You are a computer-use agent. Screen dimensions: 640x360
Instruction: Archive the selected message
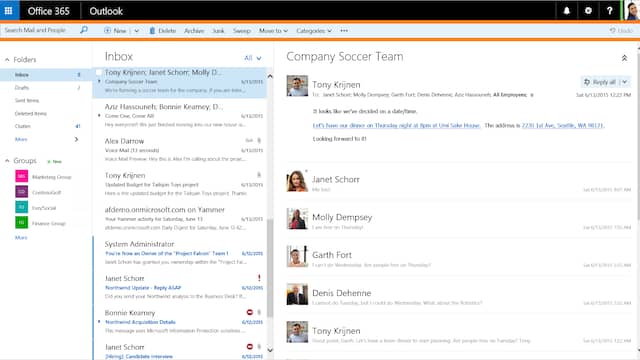[194, 31]
